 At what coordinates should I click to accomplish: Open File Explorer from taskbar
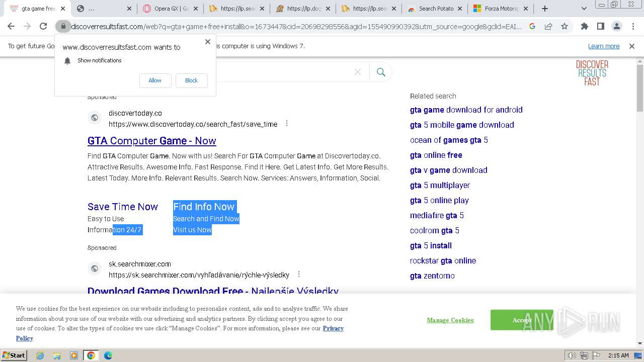(x=57, y=355)
